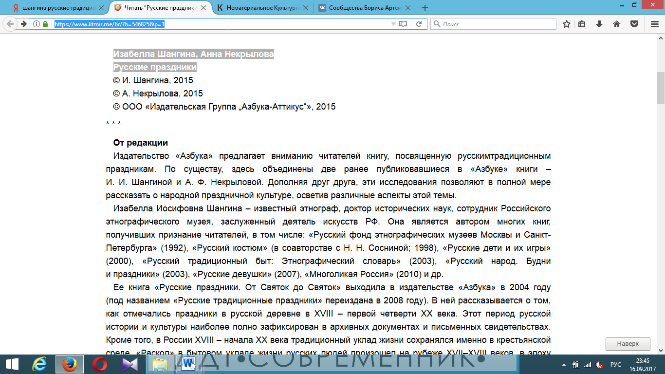Close the VK community tab
The width and height of the screenshot is (665, 374).
pos(408,8)
